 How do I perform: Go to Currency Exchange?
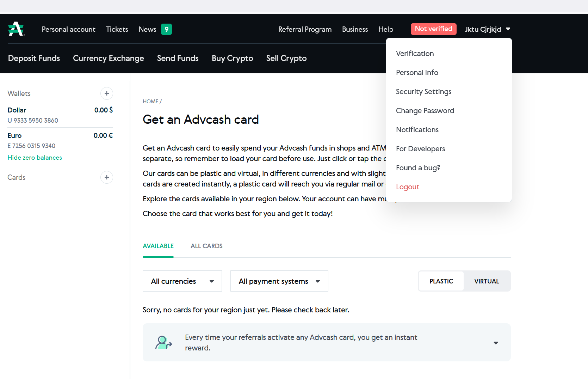click(x=109, y=58)
